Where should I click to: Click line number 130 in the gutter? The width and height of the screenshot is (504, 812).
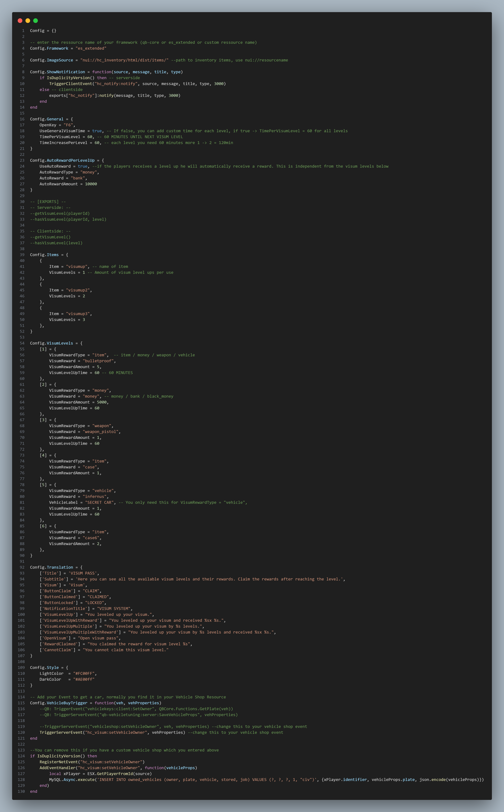21,791
